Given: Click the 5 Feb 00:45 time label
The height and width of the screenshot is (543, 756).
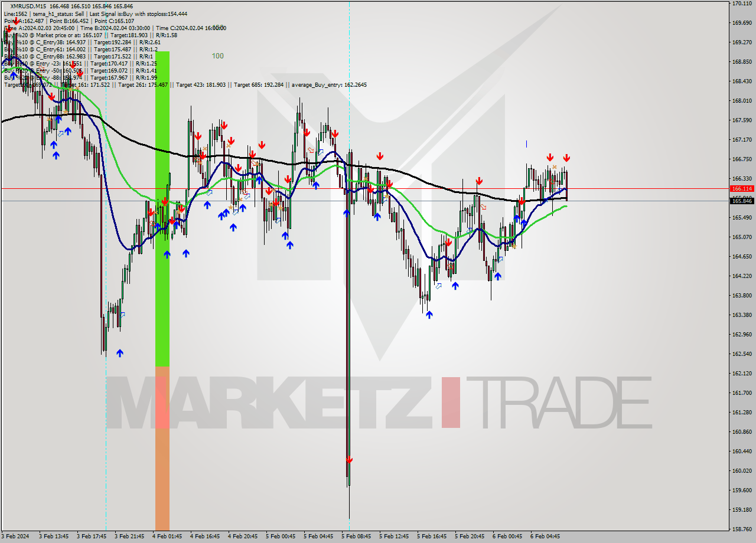Looking at the screenshot, I should 281,537.
